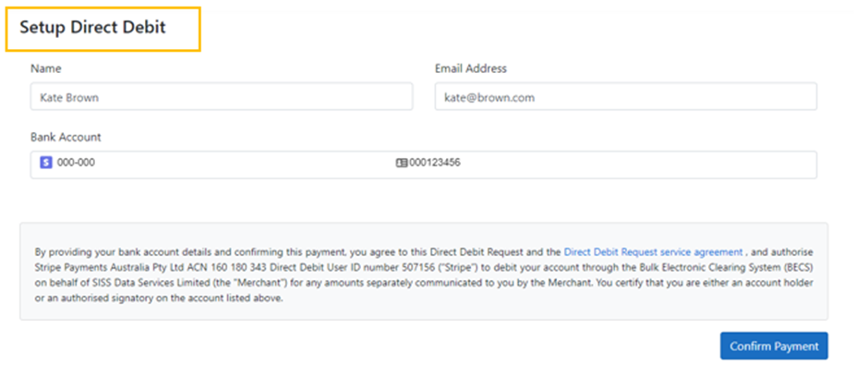Click the Bank Account label

point(66,137)
